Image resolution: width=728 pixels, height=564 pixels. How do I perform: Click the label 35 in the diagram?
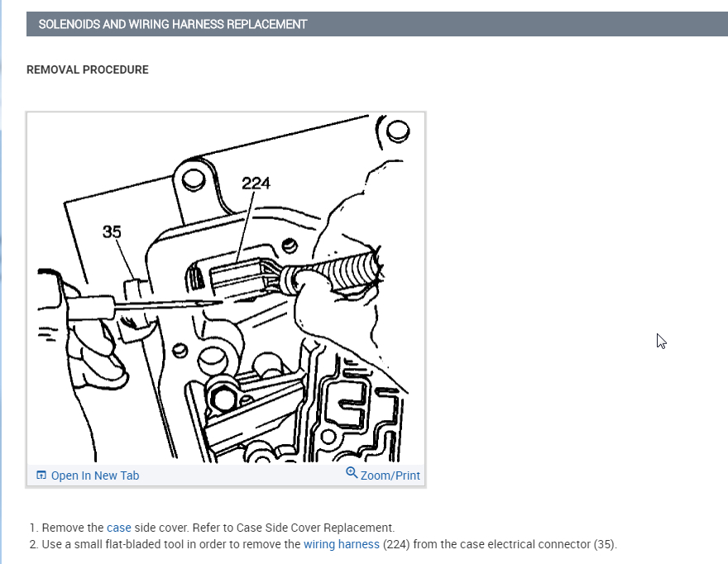tap(112, 232)
